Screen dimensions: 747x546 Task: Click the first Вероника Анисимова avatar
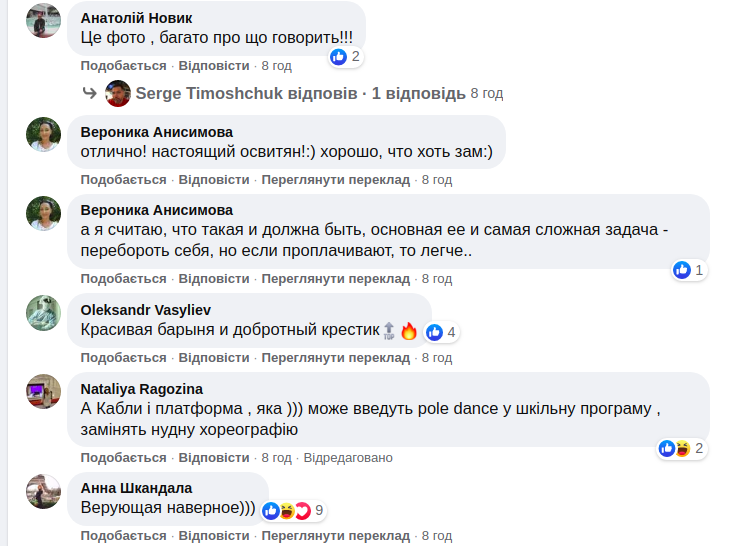tap(43, 135)
